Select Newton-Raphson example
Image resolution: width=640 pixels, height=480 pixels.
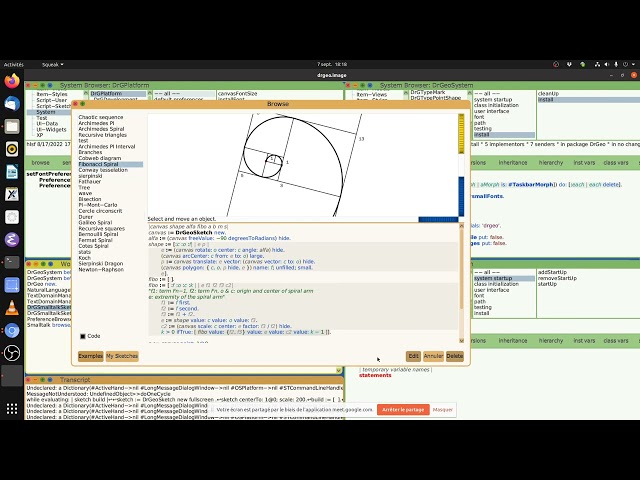(x=101, y=269)
